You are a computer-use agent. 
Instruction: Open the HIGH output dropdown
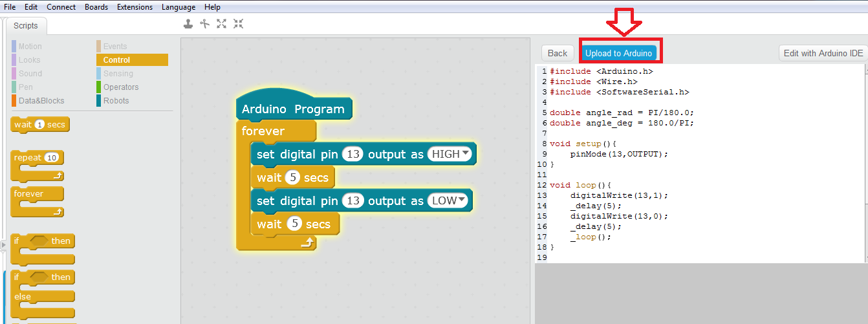(451, 154)
